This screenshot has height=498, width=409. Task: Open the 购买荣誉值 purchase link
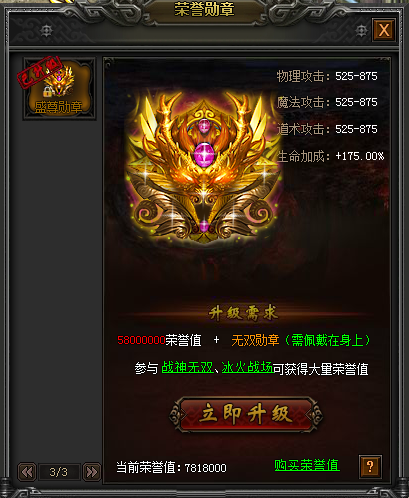coord(307,465)
